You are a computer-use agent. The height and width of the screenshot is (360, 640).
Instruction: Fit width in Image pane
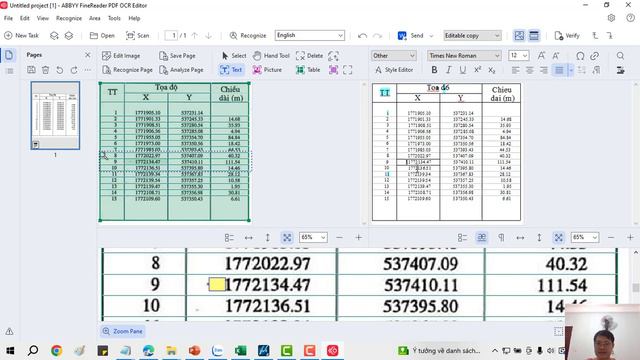point(249,237)
